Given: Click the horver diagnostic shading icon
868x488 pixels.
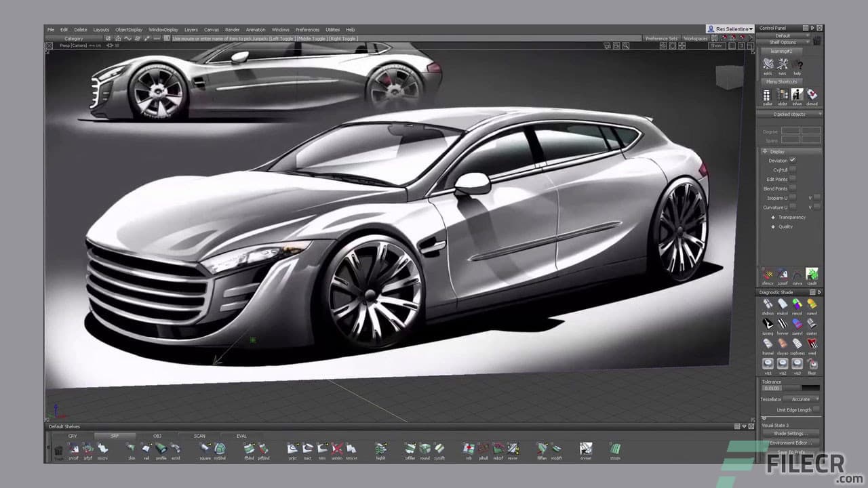Looking at the screenshot, I should pos(782,322).
